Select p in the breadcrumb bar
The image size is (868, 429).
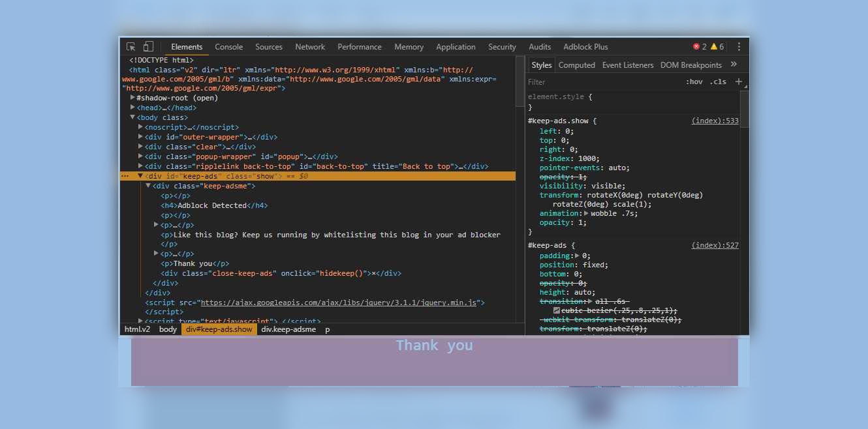click(328, 329)
